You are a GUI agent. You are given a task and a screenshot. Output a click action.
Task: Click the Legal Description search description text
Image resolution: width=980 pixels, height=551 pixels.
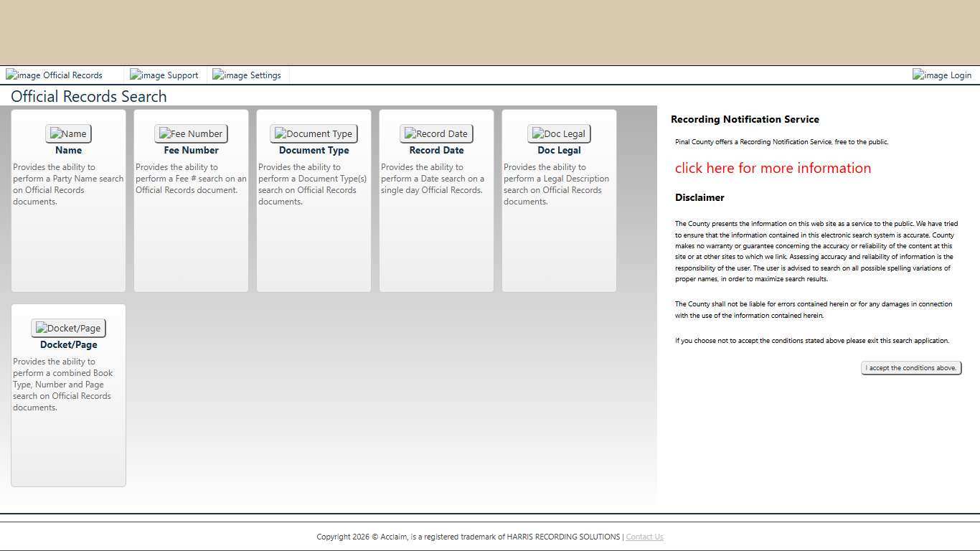point(556,184)
